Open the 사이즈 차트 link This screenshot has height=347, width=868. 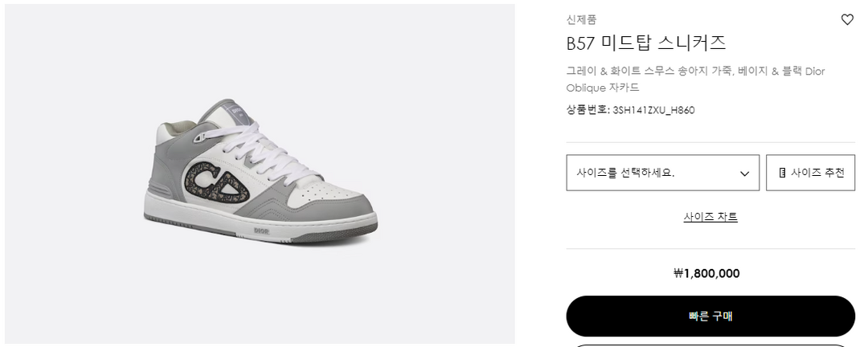tap(710, 217)
